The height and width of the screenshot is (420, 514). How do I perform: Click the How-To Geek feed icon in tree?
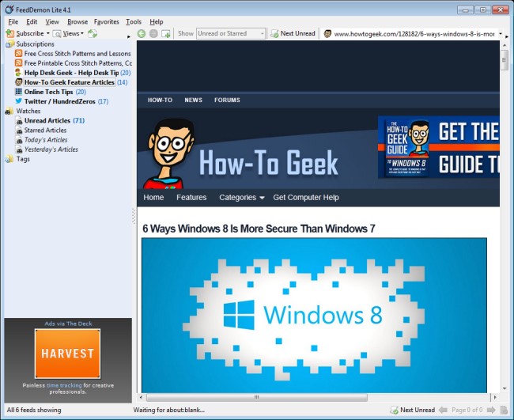click(x=19, y=82)
